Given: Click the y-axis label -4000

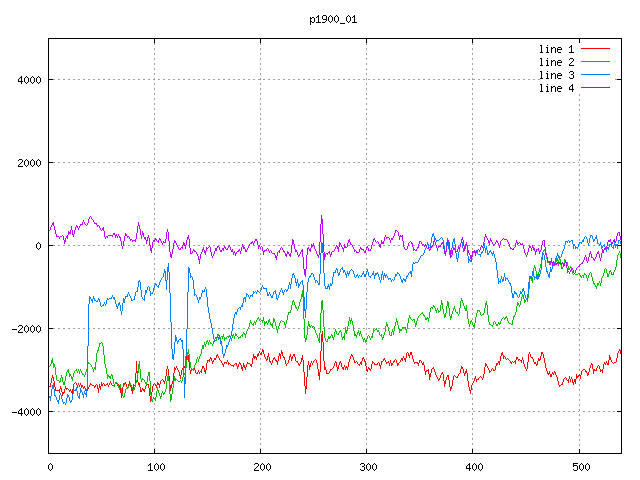Looking at the screenshot, I should click(x=27, y=412).
